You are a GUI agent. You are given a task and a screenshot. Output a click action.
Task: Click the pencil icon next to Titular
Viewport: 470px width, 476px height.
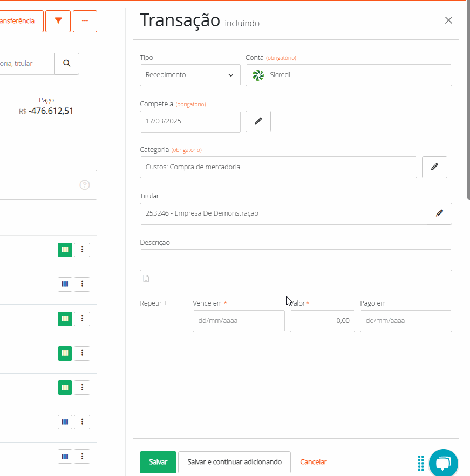[x=439, y=213]
